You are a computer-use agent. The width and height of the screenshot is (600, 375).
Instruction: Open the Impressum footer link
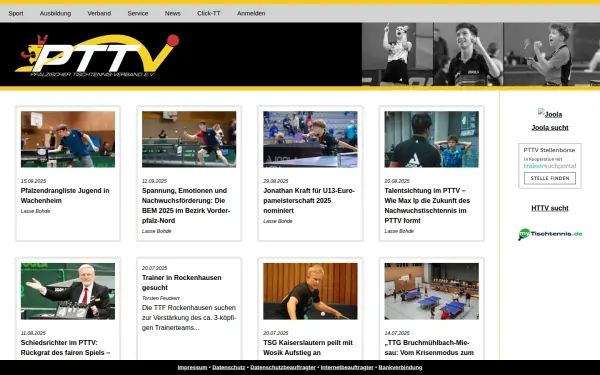(x=192, y=367)
